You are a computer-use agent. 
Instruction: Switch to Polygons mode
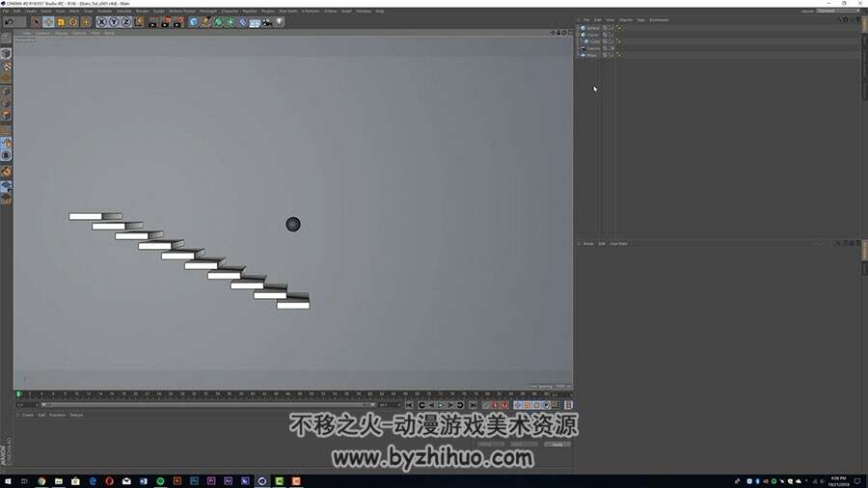(x=6, y=116)
